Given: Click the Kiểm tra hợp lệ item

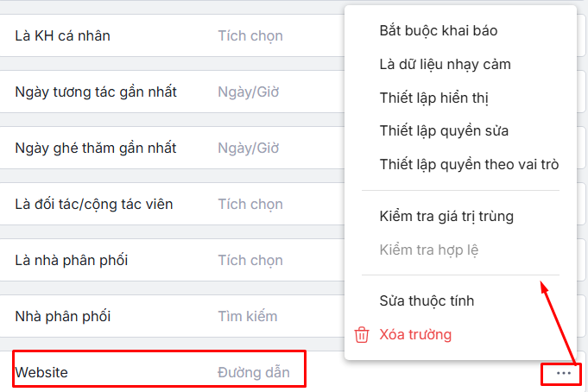Looking at the screenshot, I should point(429,250).
